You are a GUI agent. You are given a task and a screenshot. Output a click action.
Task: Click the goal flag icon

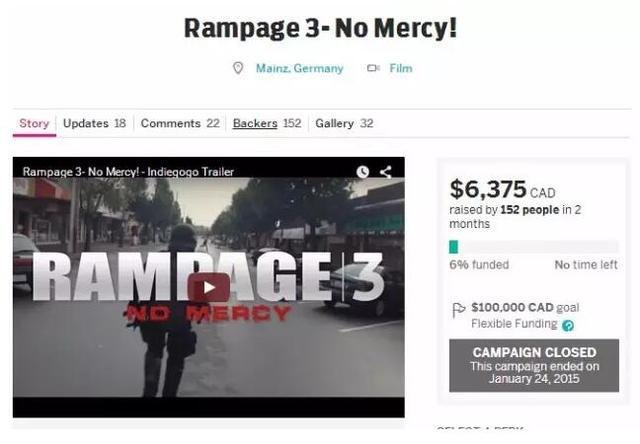(459, 310)
